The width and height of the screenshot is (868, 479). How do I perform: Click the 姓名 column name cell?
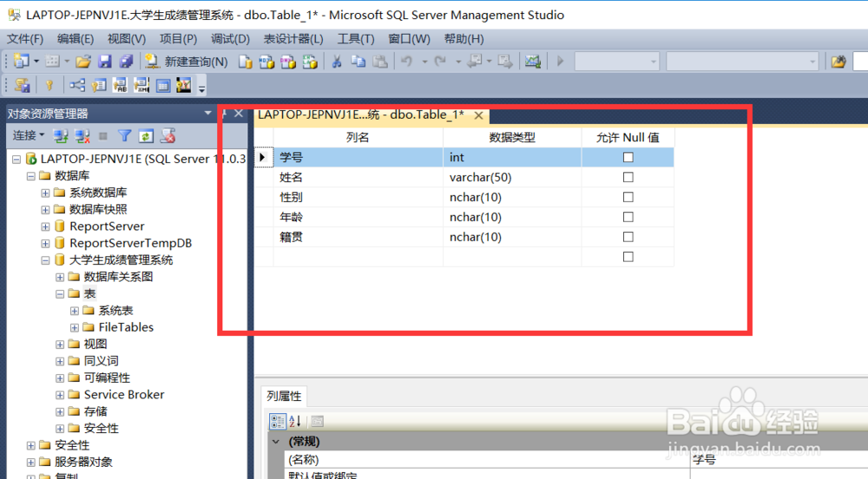pyautogui.click(x=358, y=177)
